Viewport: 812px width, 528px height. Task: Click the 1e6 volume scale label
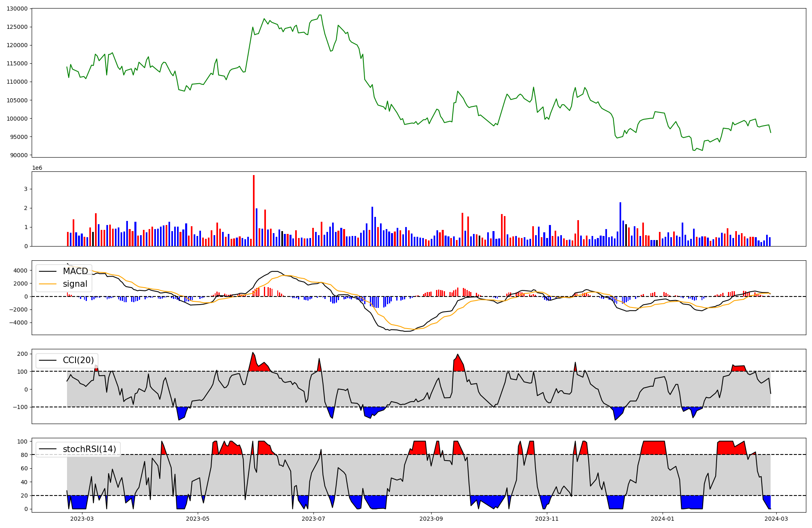pyautogui.click(x=37, y=168)
